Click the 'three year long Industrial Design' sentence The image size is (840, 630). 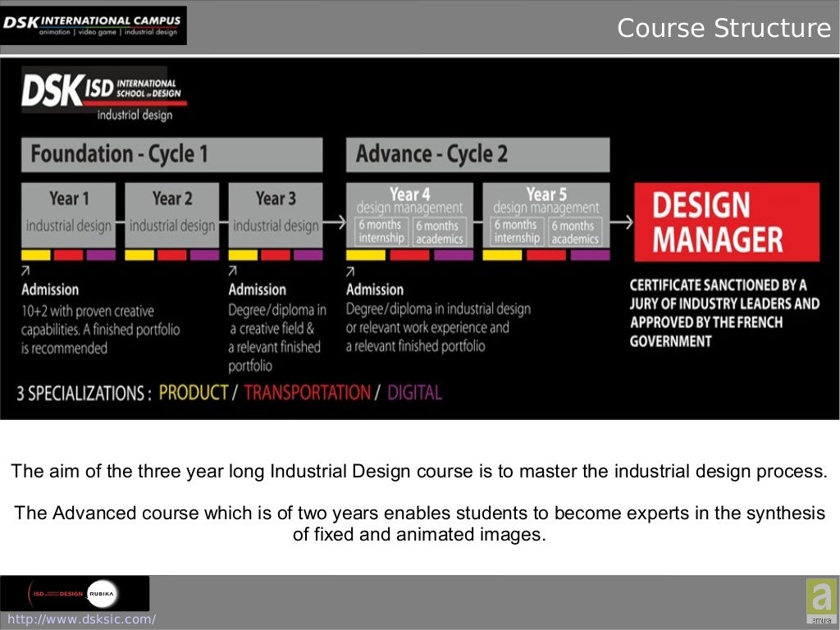coord(419,471)
